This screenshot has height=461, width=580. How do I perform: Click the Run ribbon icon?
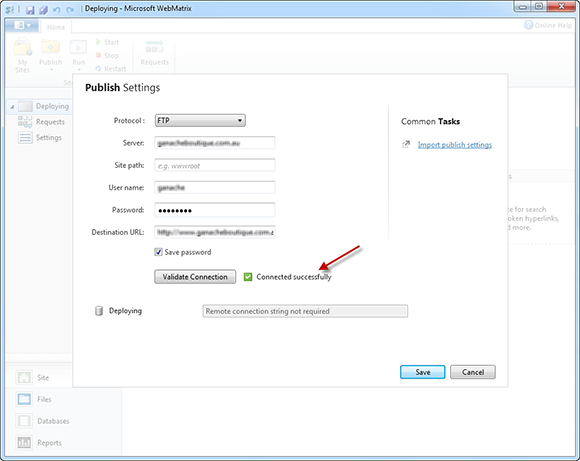pos(78,48)
